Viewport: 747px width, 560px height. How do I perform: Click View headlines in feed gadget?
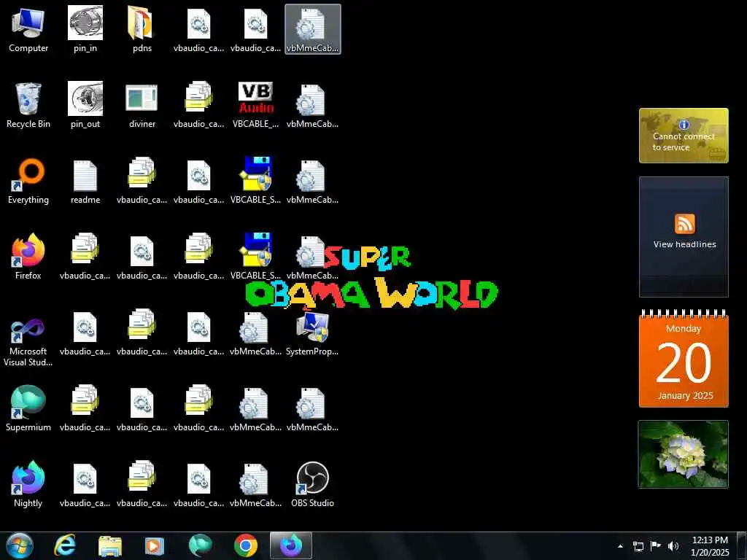pos(684,244)
